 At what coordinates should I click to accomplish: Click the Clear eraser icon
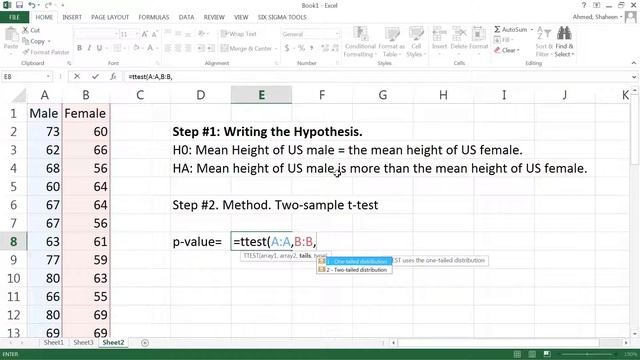click(497, 50)
